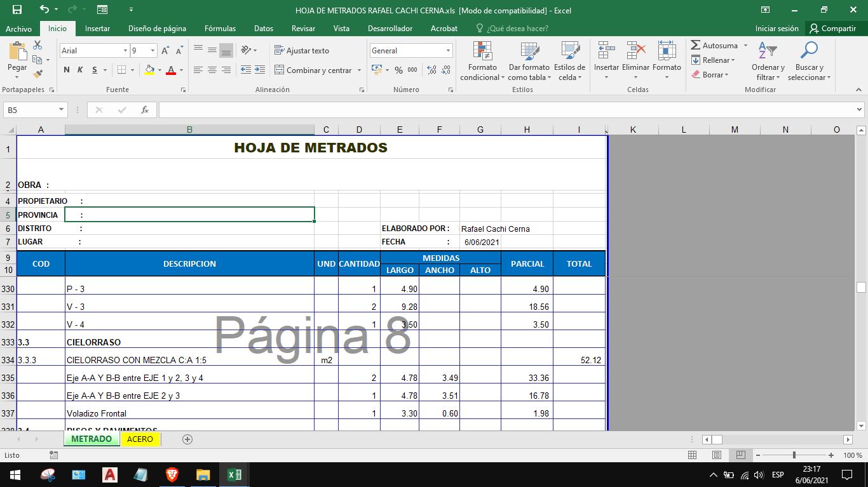
Task: Switch to the Fórmulas tab
Action: click(x=220, y=29)
